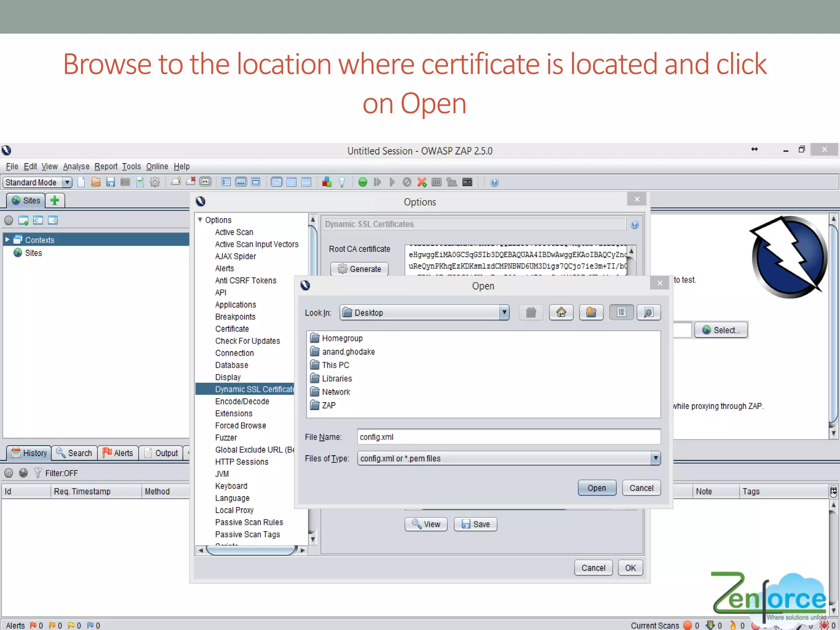
Task: Click the Req. Timestamp column header
Action: pos(96,491)
